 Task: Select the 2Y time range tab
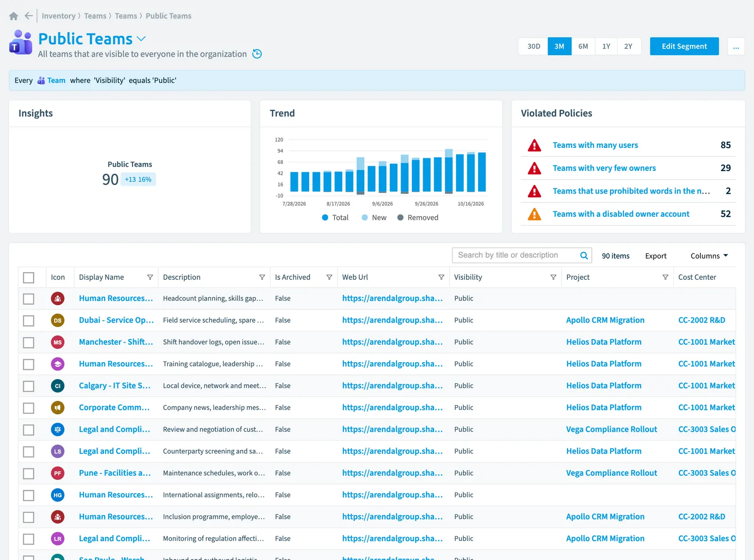pos(628,46)
